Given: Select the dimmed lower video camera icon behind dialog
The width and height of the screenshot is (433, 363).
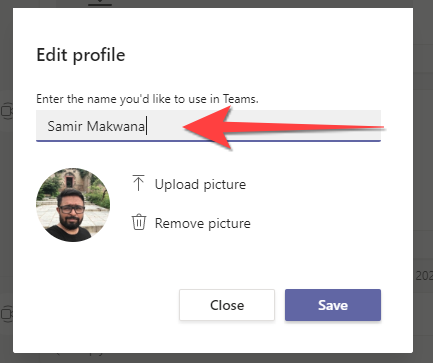Looking at the screenshot, I should (6, 314).
